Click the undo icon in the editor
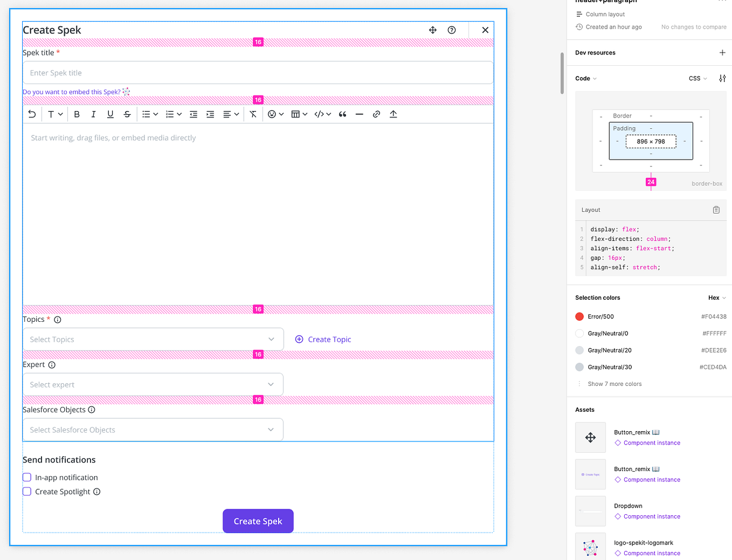The image size is (732, 560). pos(32,114)
